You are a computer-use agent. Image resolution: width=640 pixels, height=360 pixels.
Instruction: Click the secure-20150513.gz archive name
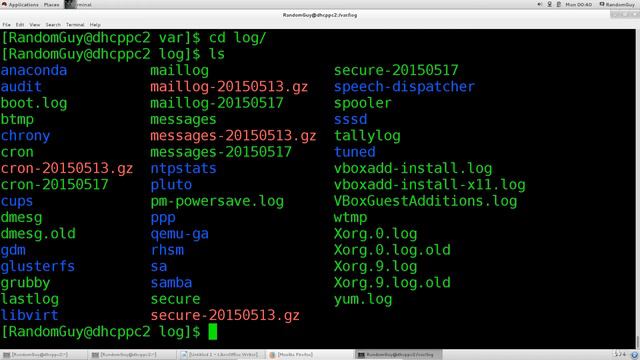(225, 316)
